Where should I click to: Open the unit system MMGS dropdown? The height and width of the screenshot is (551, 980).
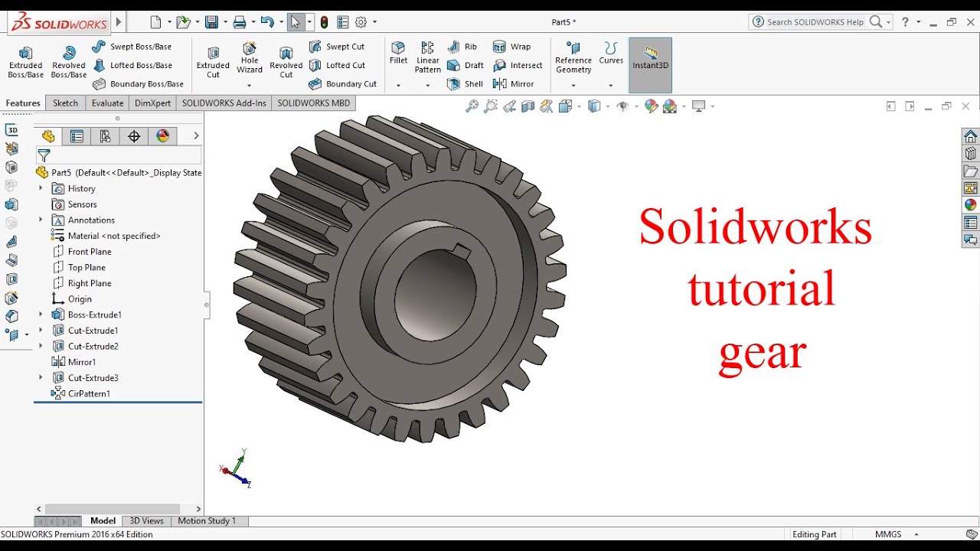coord(916,534)
